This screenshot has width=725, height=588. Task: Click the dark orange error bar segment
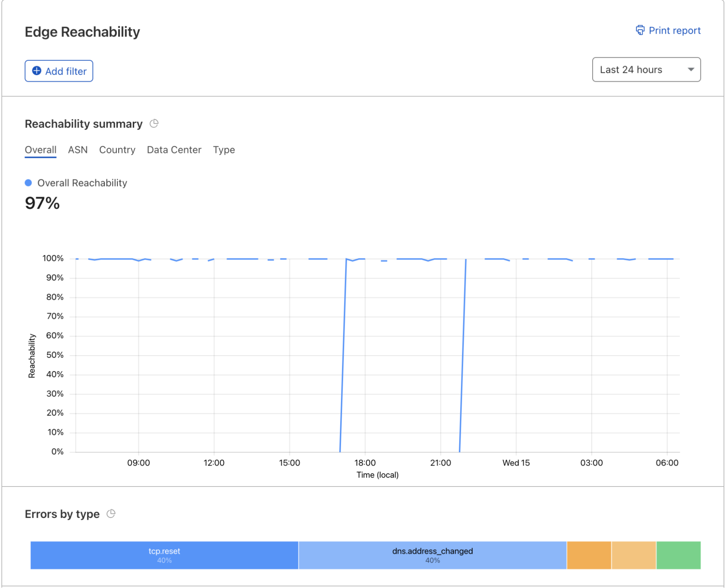coord(589,555)
